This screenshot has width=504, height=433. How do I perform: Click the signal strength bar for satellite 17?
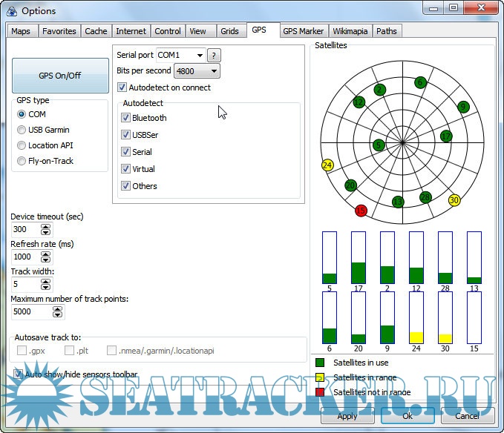(x=359, y=257)
